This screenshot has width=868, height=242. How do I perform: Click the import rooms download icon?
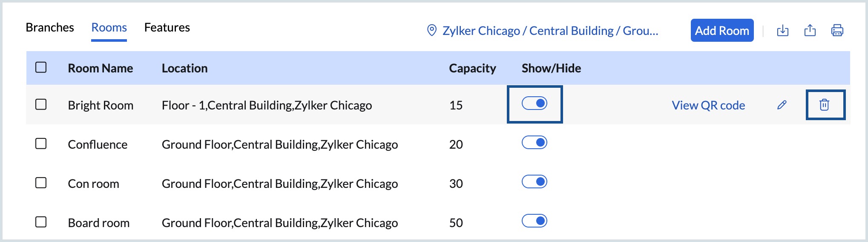[x=783, y=31]
